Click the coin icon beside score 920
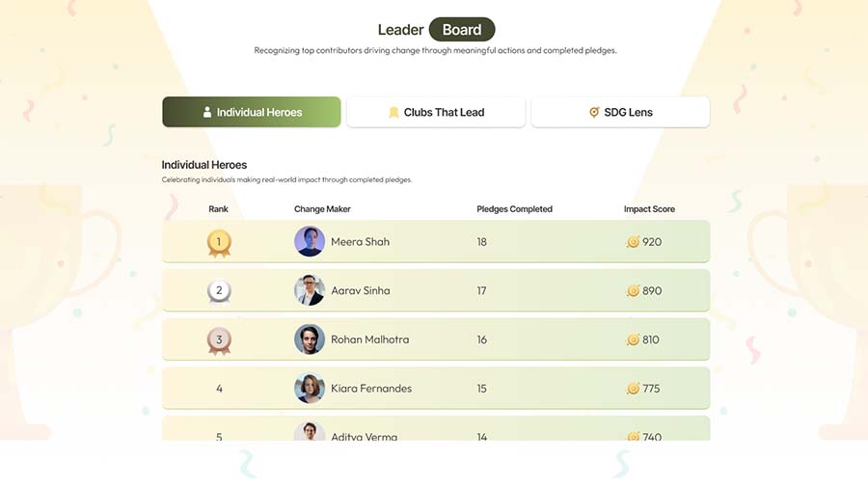The width and height of the screenshot is (868, 487). (633, 242)
